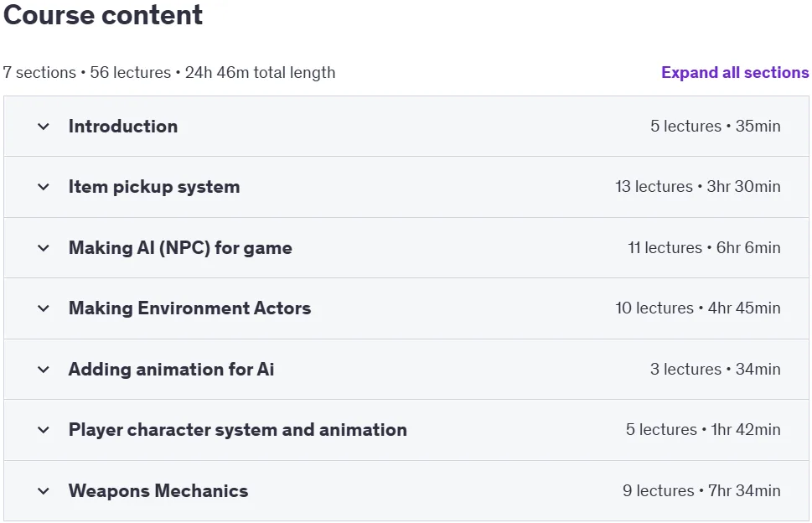Select Making Environment Actors title
Viewport: 812px width, 523px height.
(190, 308)
